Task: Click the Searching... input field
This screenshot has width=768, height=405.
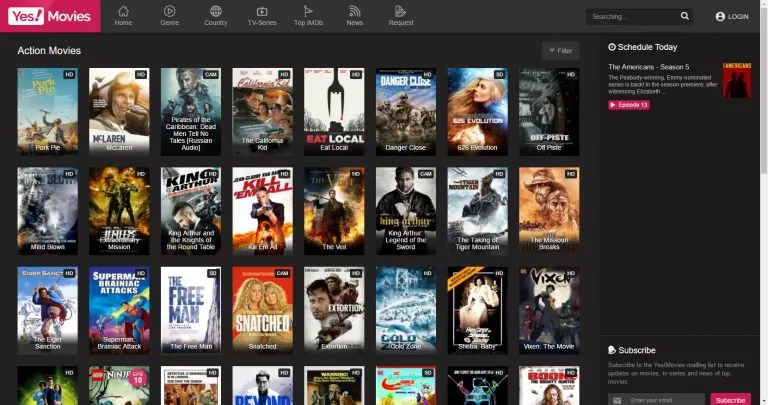Action: (x=634, y=17)
